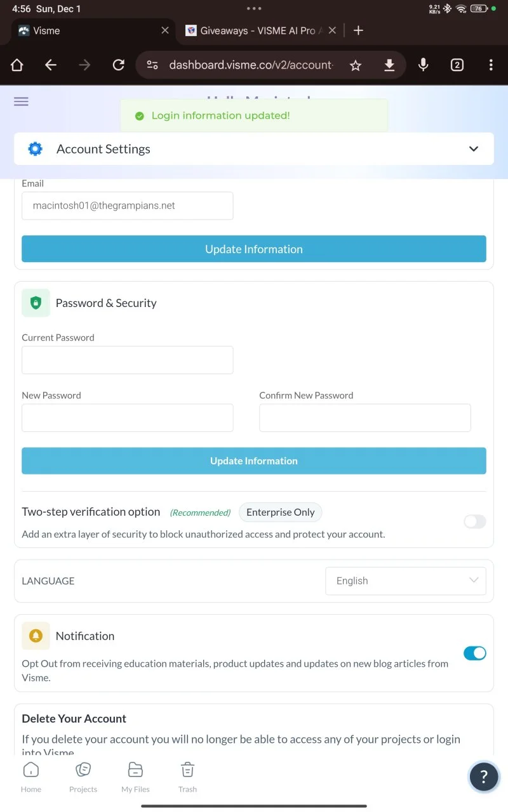Tap the microphone voice search icon

423,65
